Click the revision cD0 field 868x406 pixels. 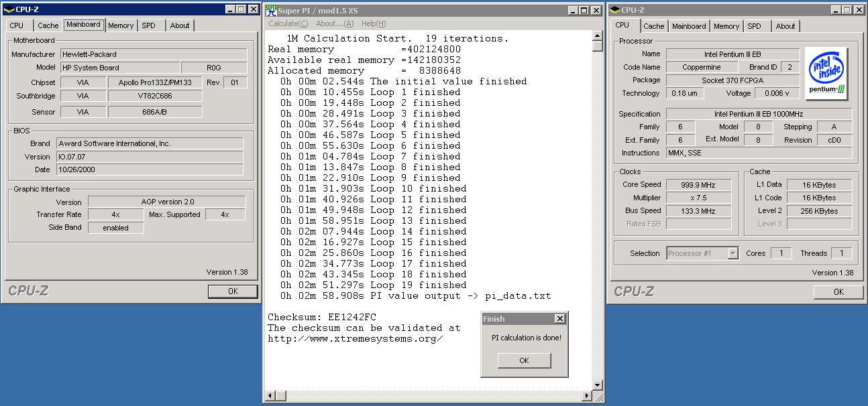click(834, 140)
